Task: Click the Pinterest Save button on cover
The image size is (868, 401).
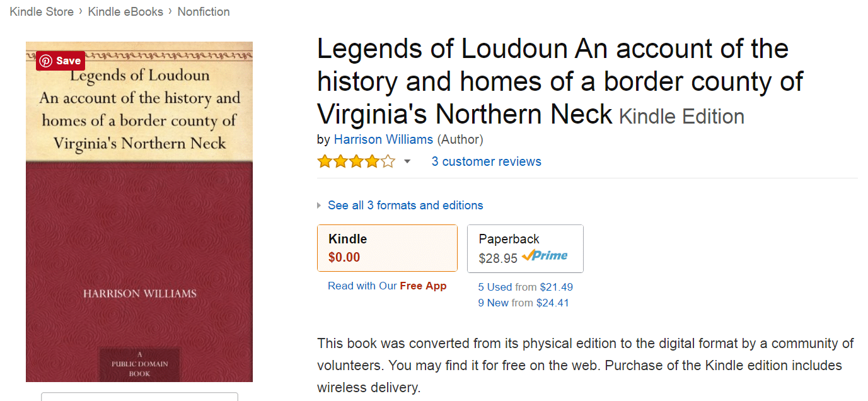Action: (x=61, y=61)
